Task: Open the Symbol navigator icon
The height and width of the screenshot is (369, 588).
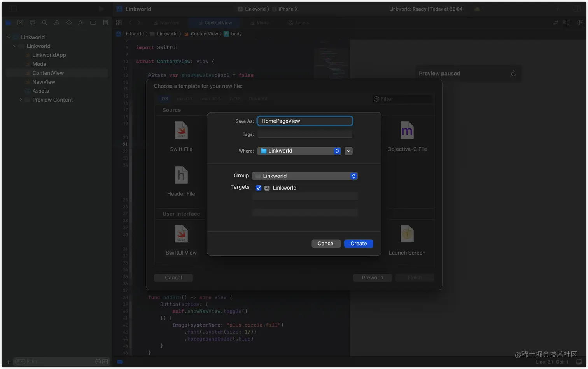Action: click(x=32, y=23)
